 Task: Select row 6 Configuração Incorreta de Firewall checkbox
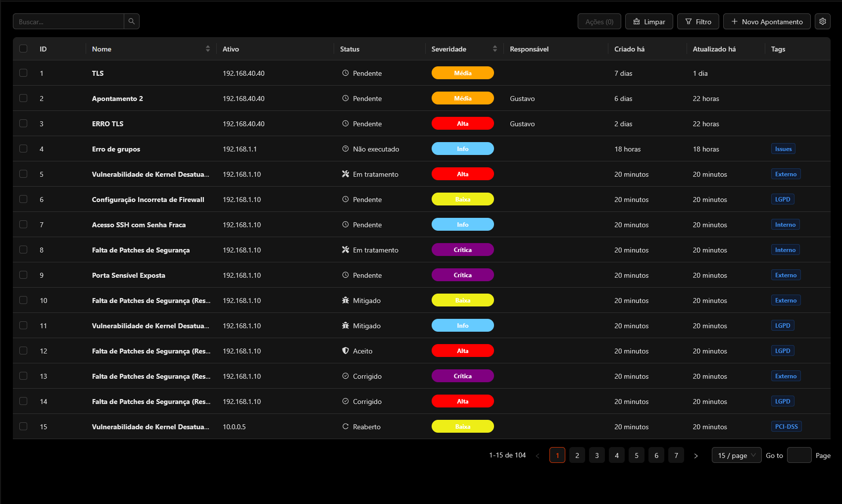click(23, 199)
